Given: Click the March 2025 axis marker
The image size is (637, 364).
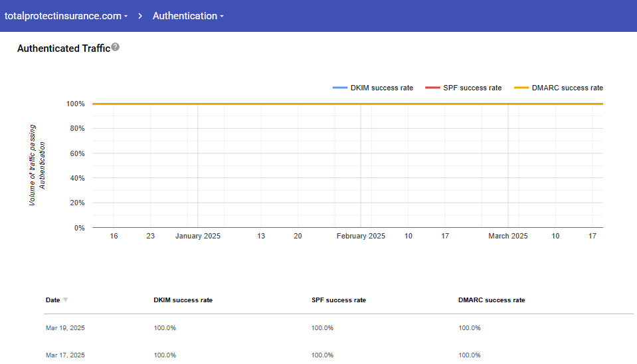Looking at the screenshot, I should pos(508,236).
